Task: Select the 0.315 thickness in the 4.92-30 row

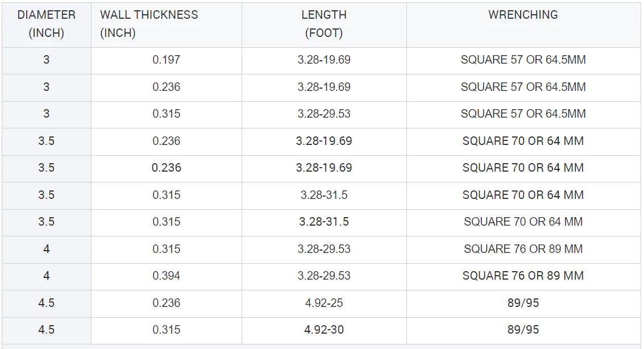Action: coord(167,330)
